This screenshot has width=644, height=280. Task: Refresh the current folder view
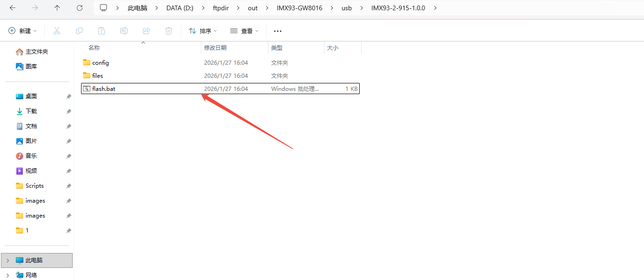click(80, 8)
